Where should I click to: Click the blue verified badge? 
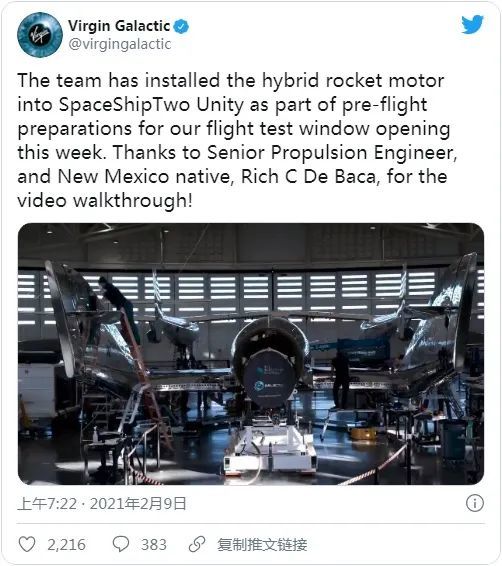click(181, 26)
